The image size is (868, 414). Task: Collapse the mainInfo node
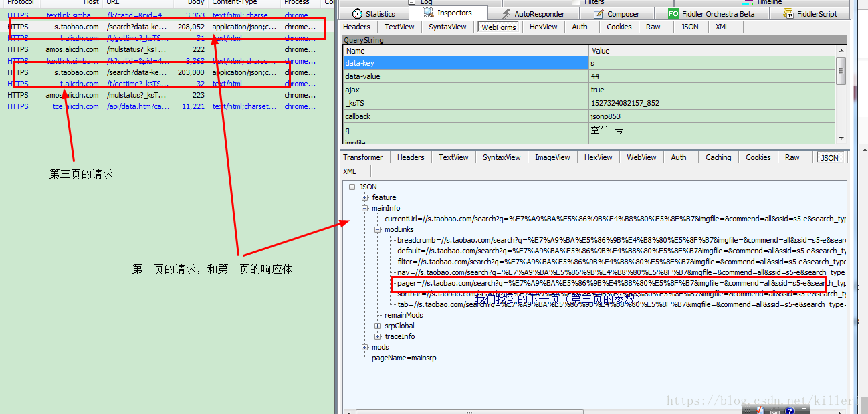pyautogui.click(x=365, y=208)
